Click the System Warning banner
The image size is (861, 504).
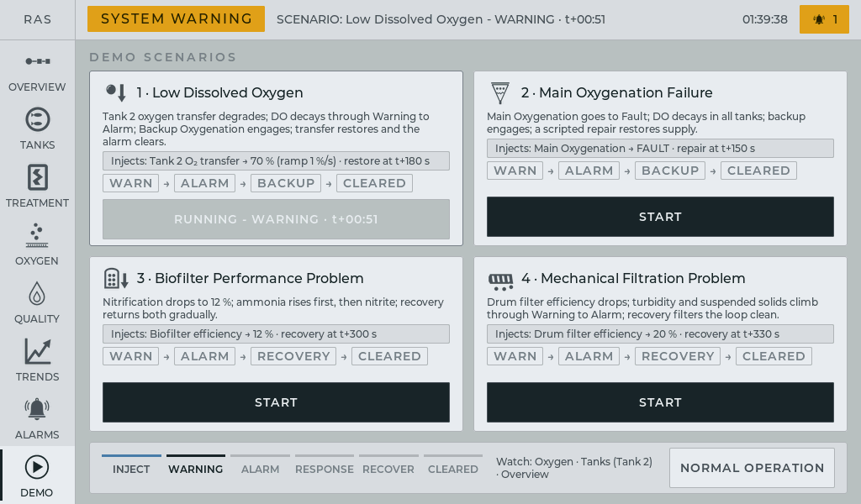(x=177, y=18)
